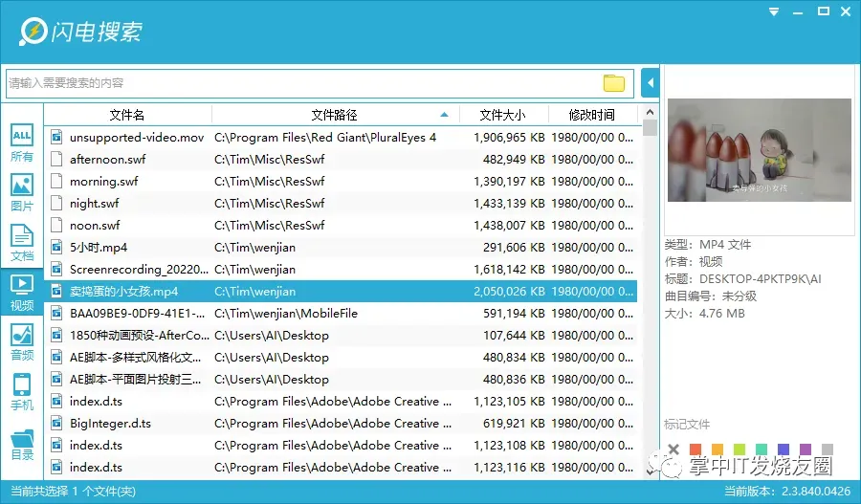
Task: Sort by the 文件名 column header
Action: (x=127, y=115)
